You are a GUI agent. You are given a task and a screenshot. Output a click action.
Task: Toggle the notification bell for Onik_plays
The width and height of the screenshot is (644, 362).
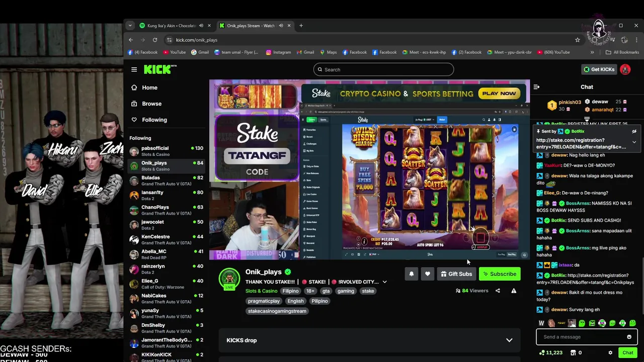click(x=411, y=274)
